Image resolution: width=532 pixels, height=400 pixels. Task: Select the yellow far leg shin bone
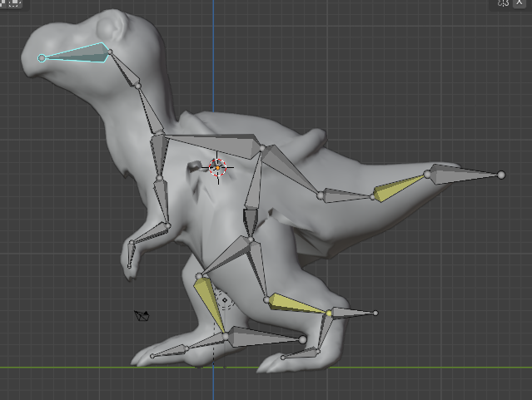point(297,304)
